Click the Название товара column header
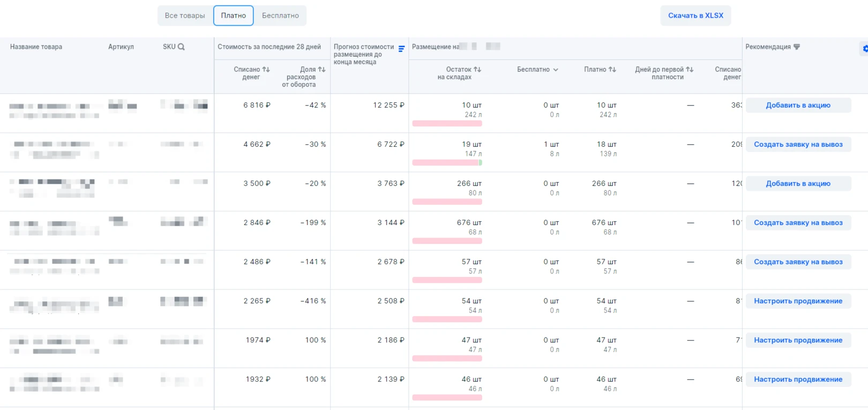The height and width of the screenshot is (410, 868). pyautogui.click(x=36, y=47)
